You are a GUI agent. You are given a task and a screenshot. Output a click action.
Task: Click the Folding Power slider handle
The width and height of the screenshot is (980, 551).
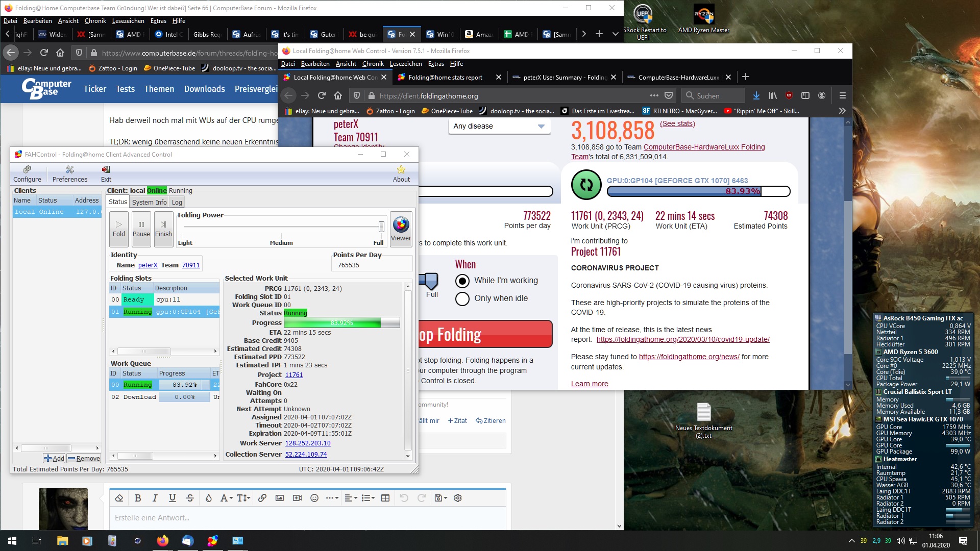pos(381,226)
